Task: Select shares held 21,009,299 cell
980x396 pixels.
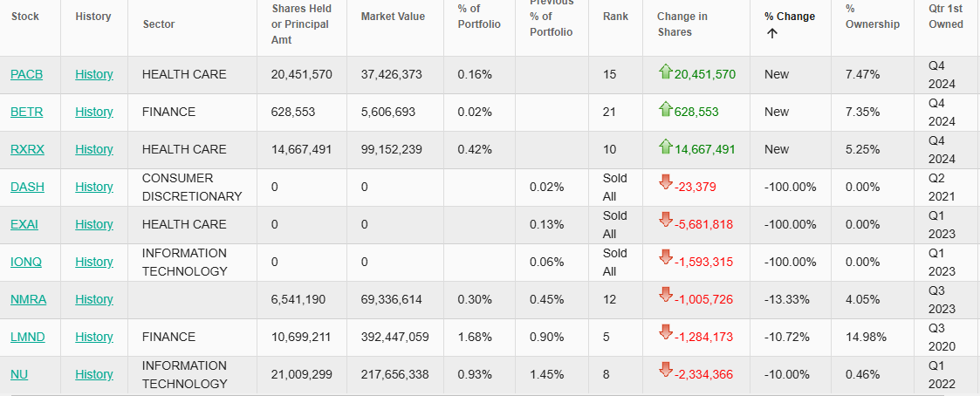Action: (302, 374)
